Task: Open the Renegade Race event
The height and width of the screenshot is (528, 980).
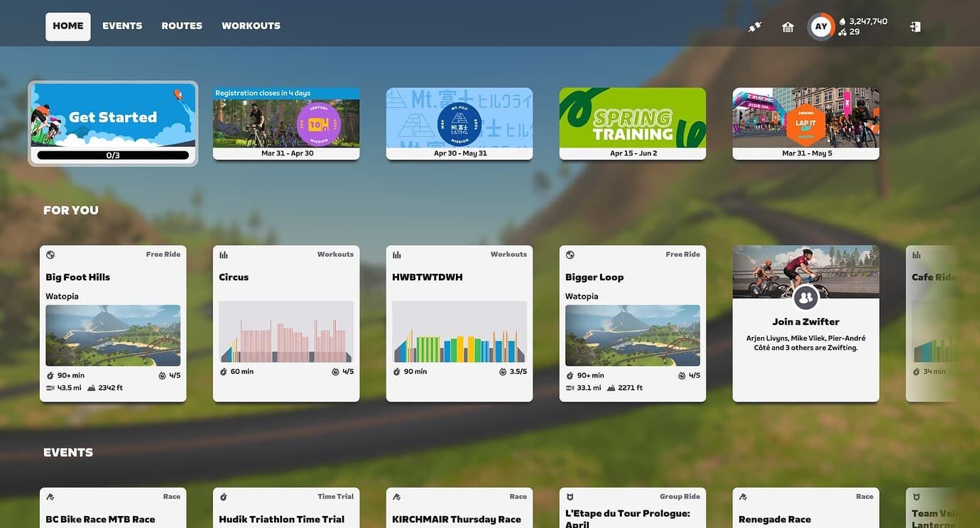Action: (x=806, y=508)
